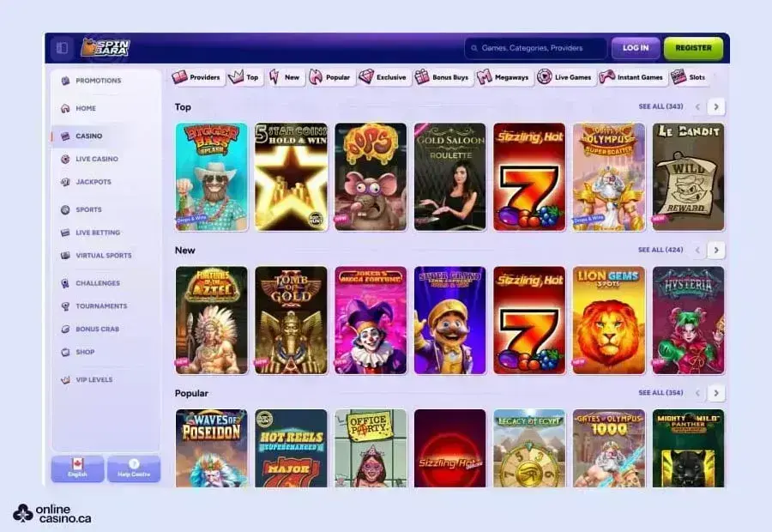
Task: Click the Log In button
Action: (636, 48)
